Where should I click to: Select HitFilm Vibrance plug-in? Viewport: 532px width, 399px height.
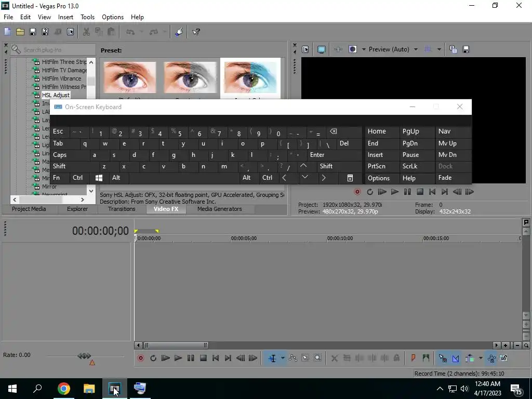[61, 78]
